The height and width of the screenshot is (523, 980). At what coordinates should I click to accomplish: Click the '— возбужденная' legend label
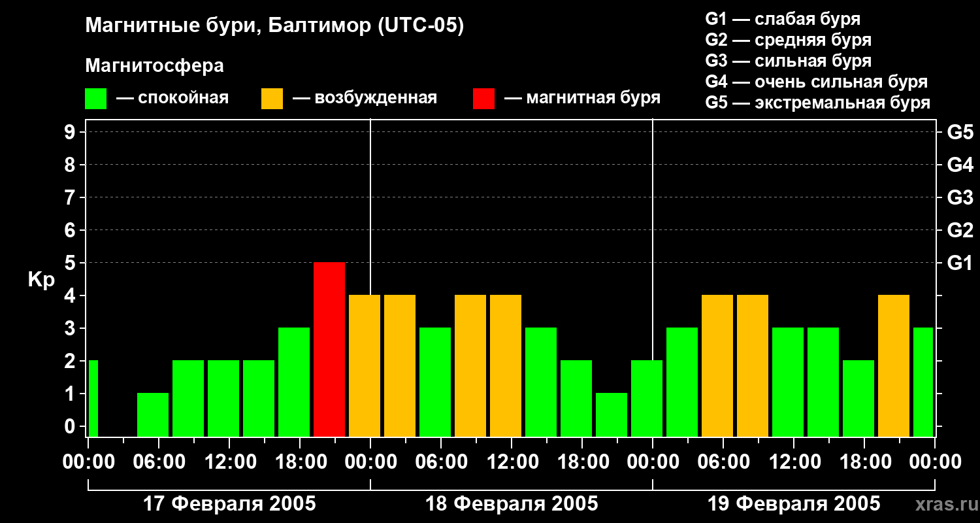tap(365, 99)
